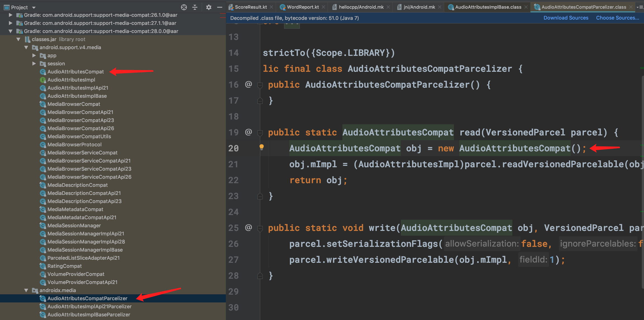The width and height of the screenshot is (644, 320).
Task: Collapse all nodes with the Collapse All icon
Action: (x=195, y=7)
